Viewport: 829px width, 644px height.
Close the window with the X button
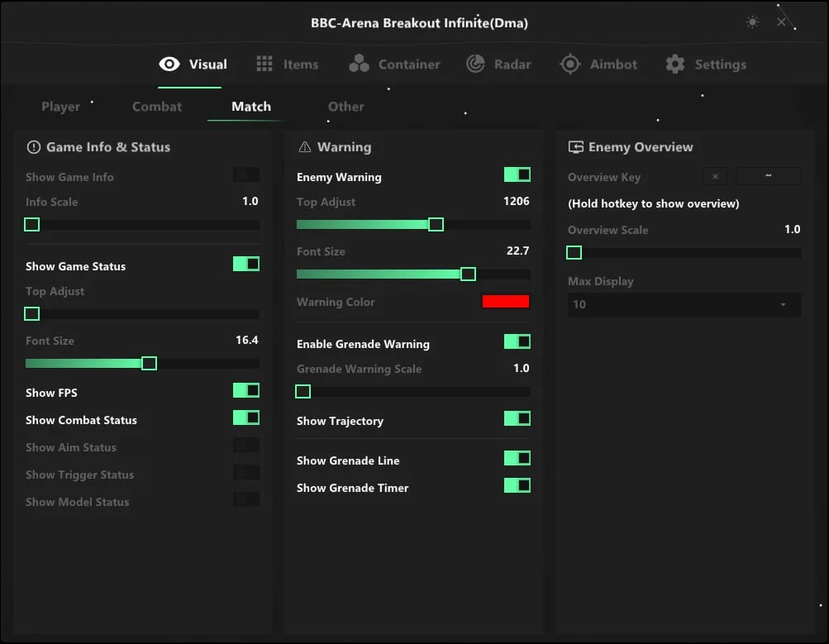pos(781,22)
